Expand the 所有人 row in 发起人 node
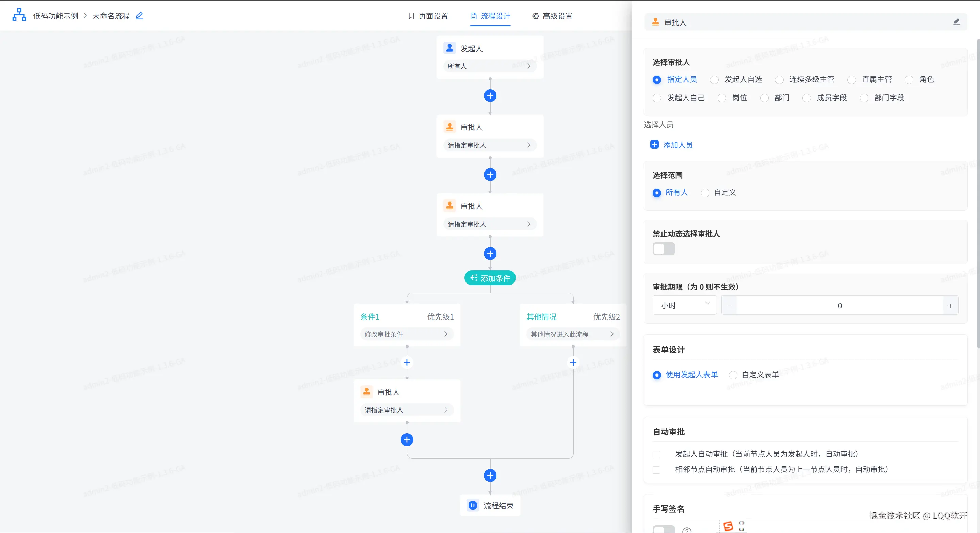980x533 pixels. coord(490,66)
